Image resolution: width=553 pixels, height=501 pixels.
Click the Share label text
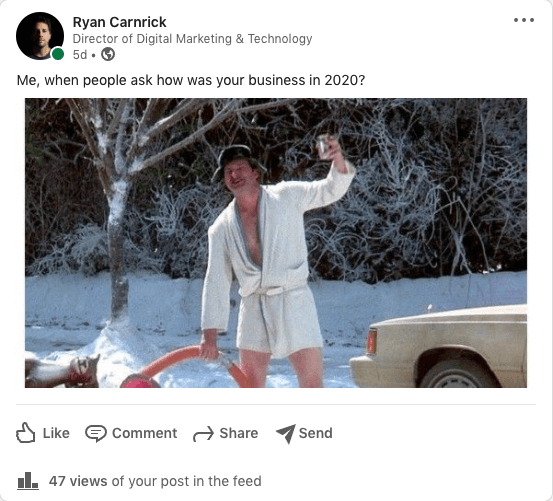pos(239,433)
